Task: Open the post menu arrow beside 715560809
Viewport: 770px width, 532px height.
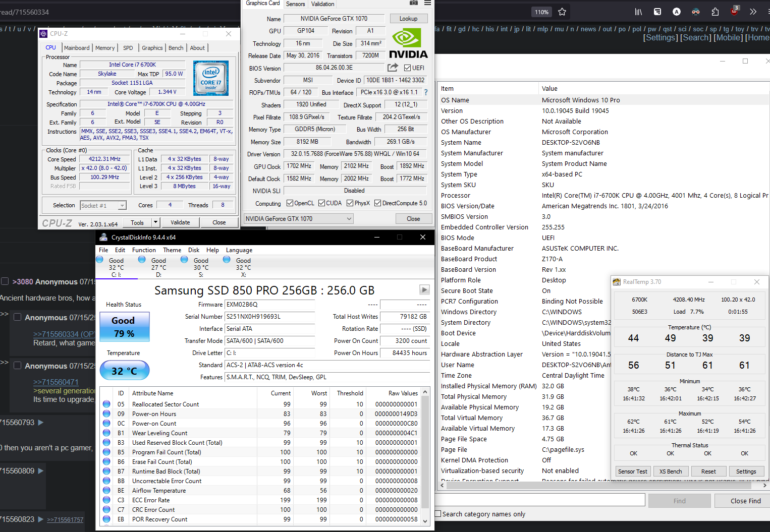Action: (x=41, y=470)
